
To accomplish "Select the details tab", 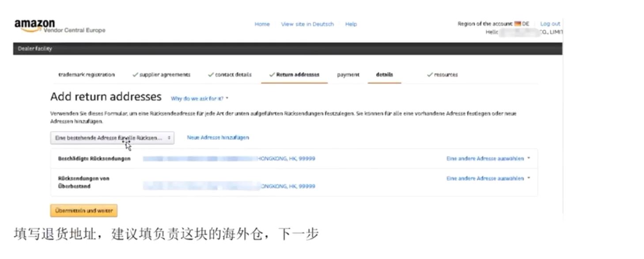I will (384, 75).
